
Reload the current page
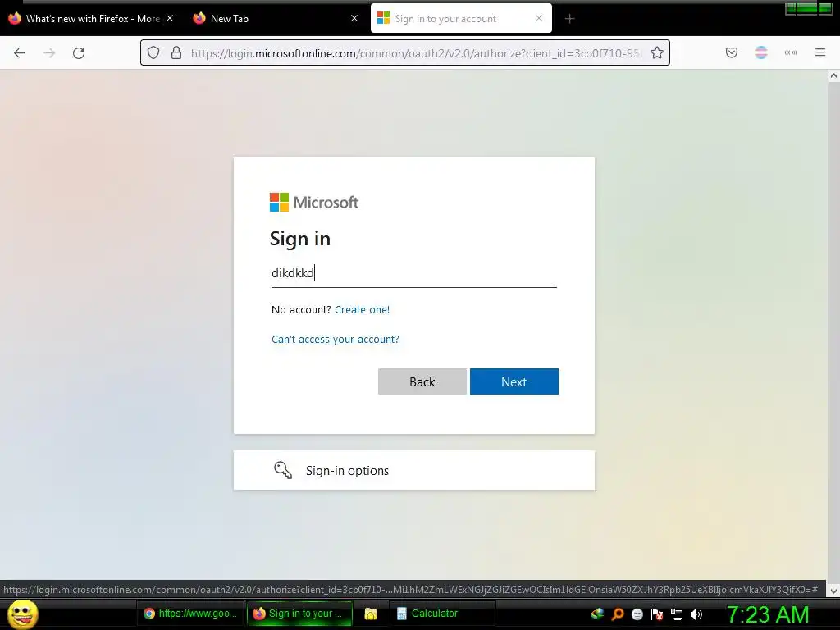(79, 53)
